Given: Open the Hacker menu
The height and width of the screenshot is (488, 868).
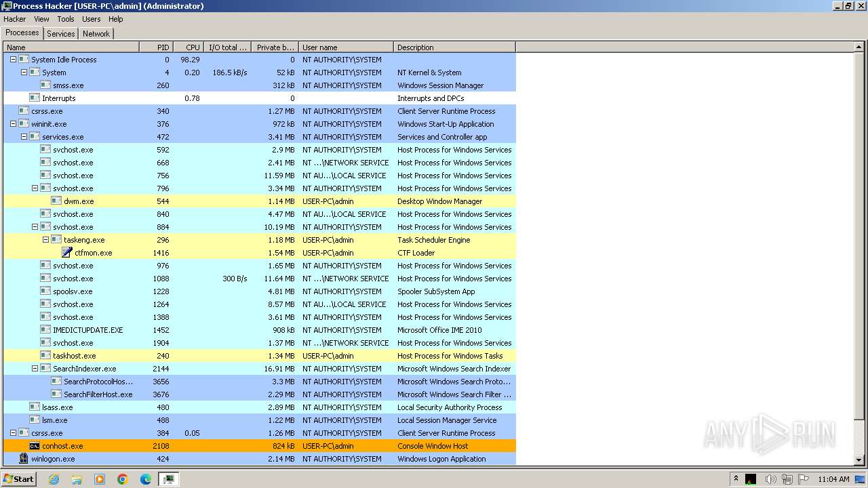Looking at the screenshot, I should click(x=14, y=19).
